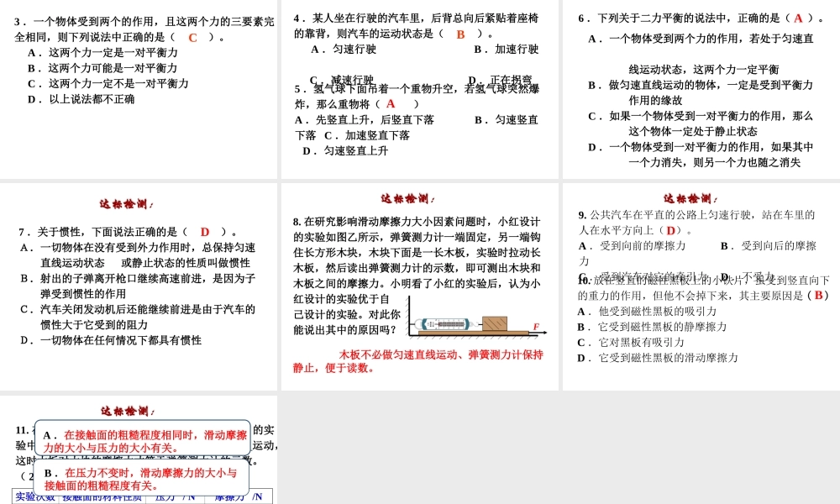Open the slide thumbnail with question 3

pos(139,89)
